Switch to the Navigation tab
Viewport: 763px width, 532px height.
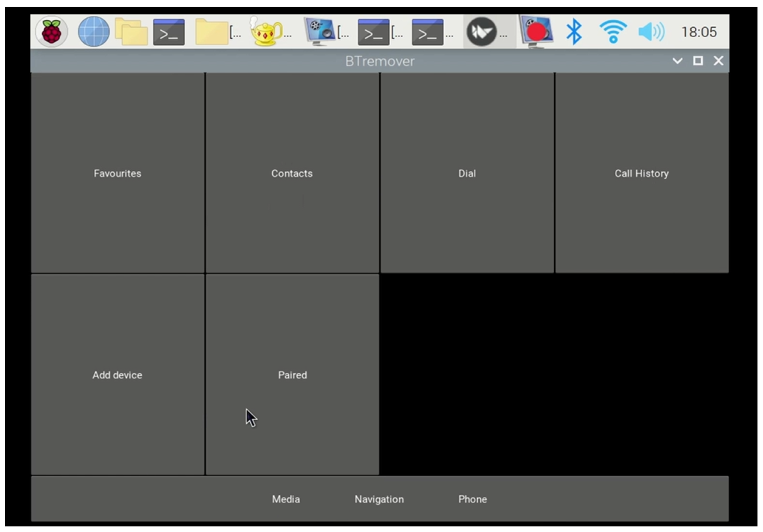[379, 499]
